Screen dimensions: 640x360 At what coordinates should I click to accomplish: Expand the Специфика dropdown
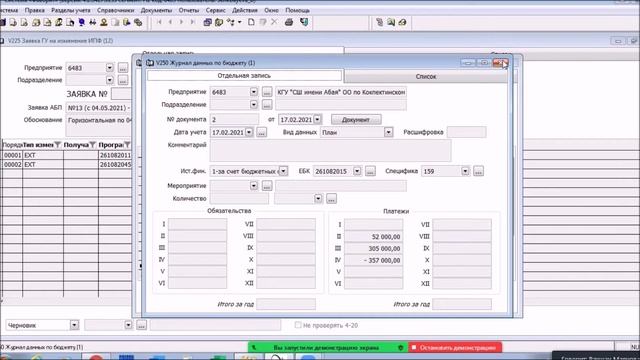[465, 171]
